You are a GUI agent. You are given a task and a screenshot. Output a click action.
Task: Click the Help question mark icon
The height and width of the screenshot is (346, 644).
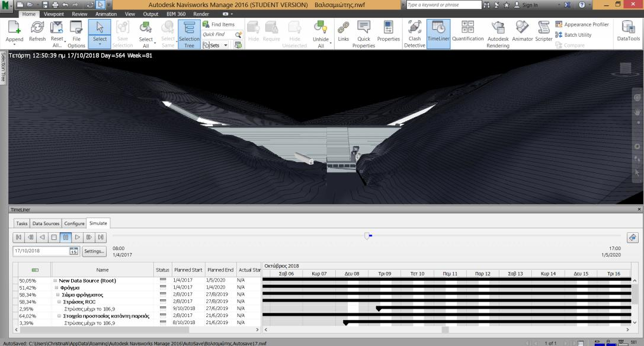click(x=582, y=5)
